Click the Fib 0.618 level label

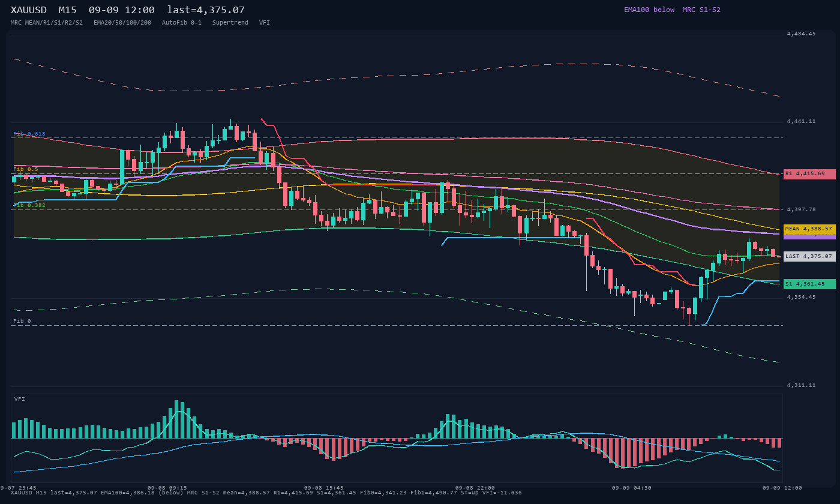pos(29,134)
